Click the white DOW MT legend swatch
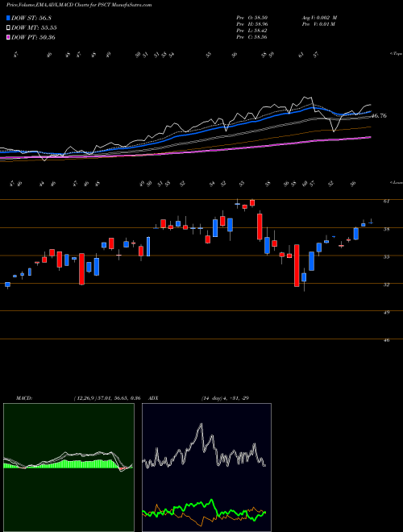The image size is (403, 532). pyautogui.click(x=8, y=28)
